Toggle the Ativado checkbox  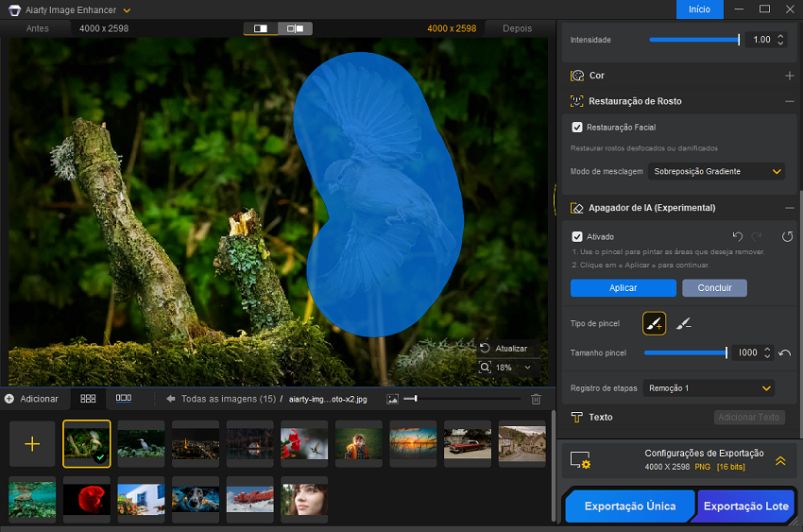[577, 236]
